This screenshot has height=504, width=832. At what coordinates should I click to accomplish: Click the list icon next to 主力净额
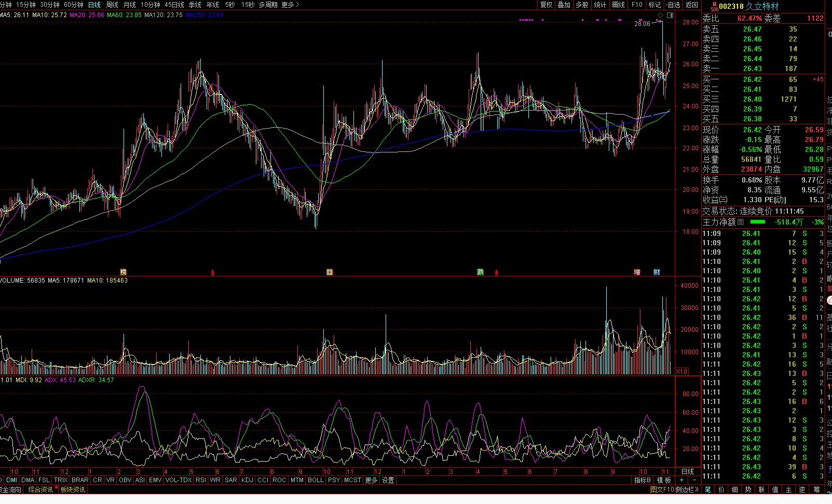[741, 222]
